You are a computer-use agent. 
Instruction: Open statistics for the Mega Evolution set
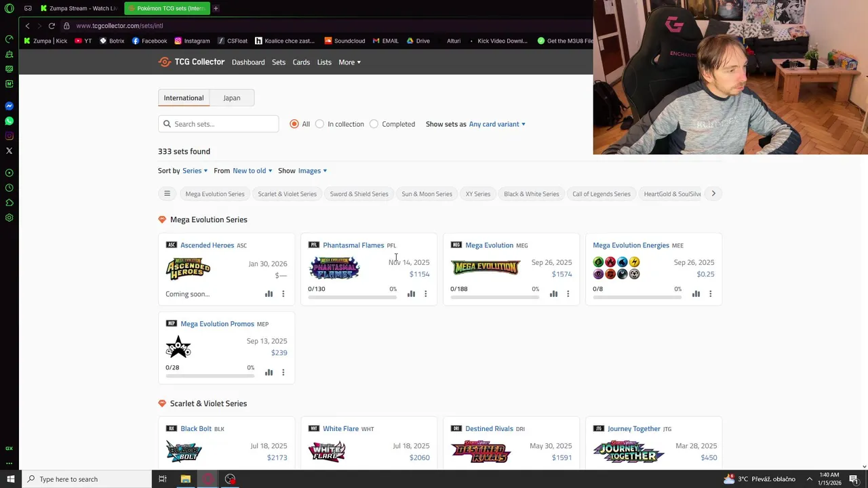pyautogui.click(x=553, y=294)
